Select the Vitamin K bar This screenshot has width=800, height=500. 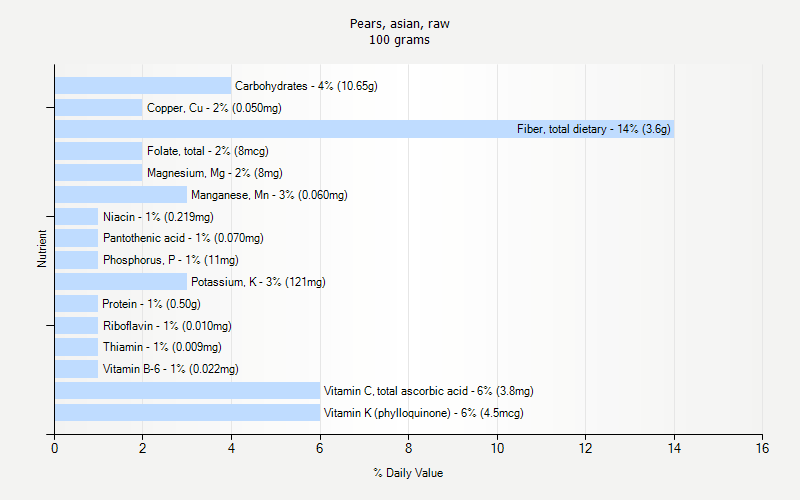(x=187, y=413)
